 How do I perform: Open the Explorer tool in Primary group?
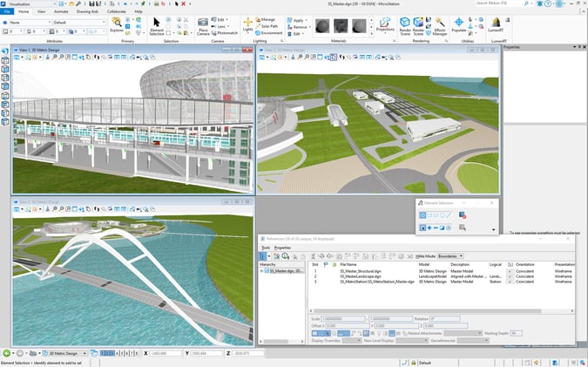117,24
